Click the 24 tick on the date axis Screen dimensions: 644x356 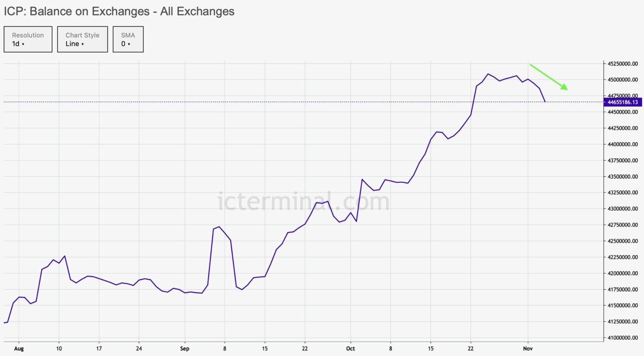point(139,348)
